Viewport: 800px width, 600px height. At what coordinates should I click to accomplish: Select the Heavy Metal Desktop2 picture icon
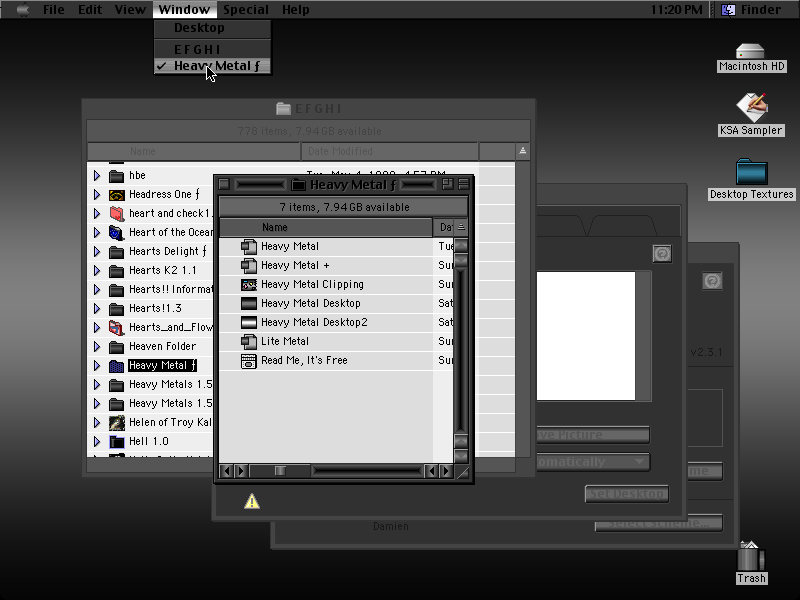[x=248, y=322]
